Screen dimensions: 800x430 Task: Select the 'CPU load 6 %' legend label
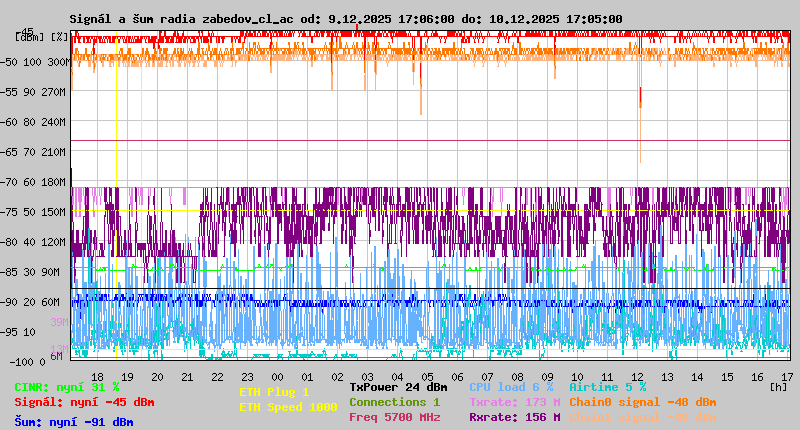tap(511, 387)
